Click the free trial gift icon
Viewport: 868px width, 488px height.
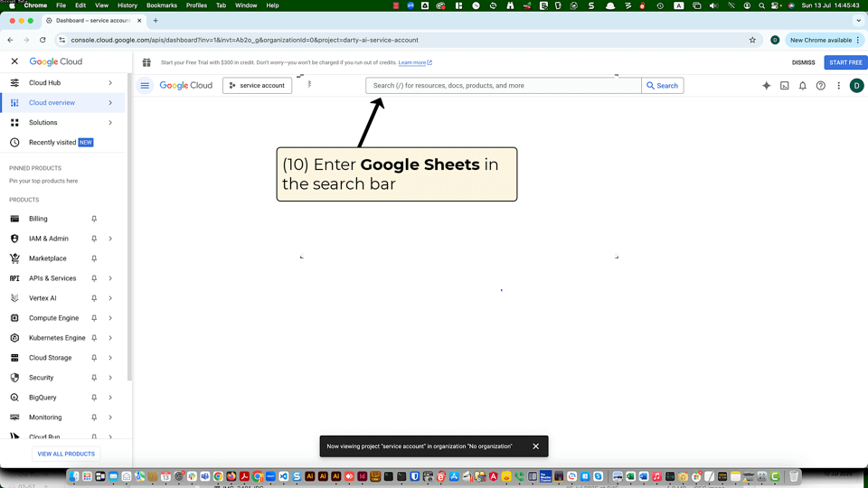click(146, 62)
